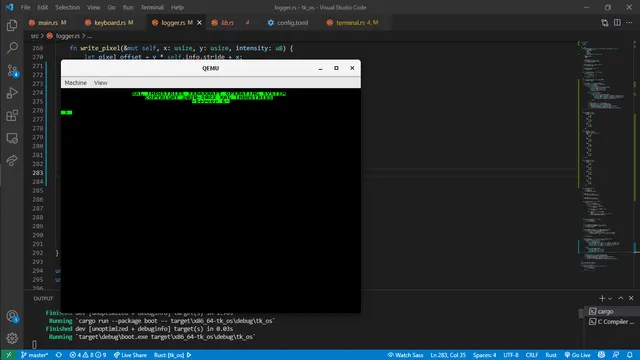The height and width of the screenshot is (360, 640).
Task: Click Watch Sass in status bar
Action: coord(405,355)
